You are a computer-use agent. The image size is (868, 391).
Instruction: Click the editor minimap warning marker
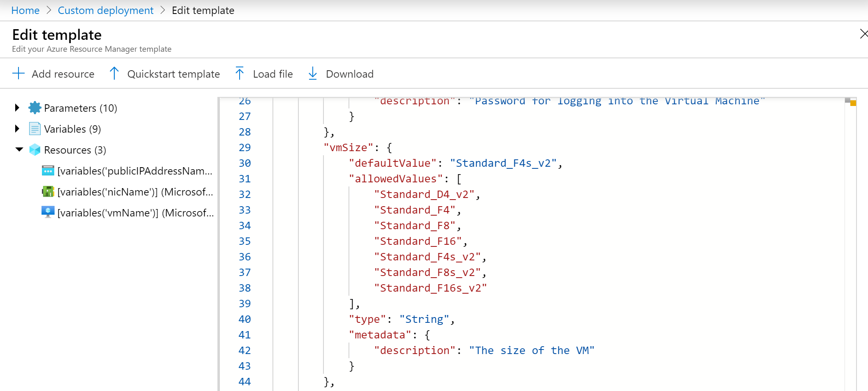(x=853, y=103)
